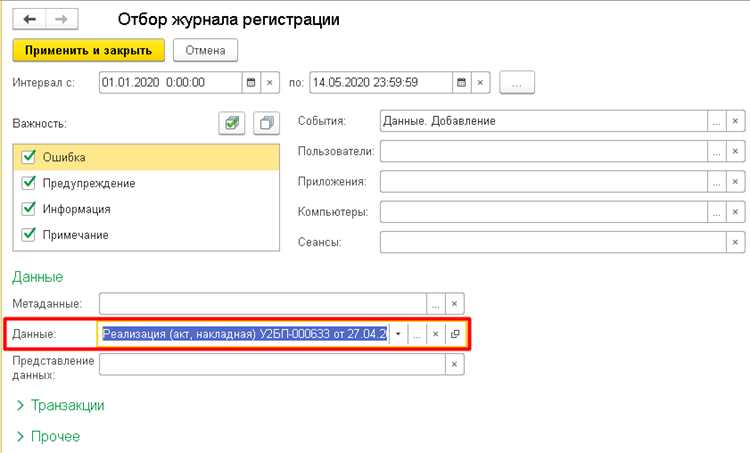Viewport: 750px width, 453px height.
Task: Go back with the left arrow button
Action: pyautogui.click(x=30, y=19)
